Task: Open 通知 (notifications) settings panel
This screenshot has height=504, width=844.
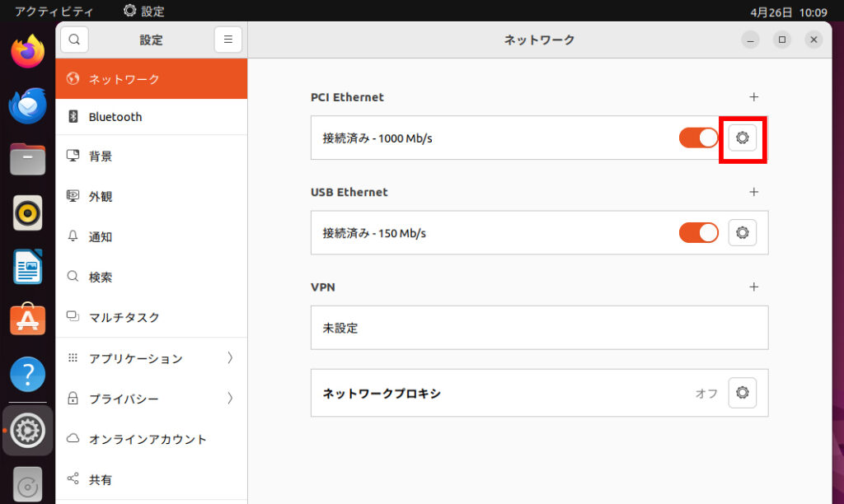Action: coord(152,236)
